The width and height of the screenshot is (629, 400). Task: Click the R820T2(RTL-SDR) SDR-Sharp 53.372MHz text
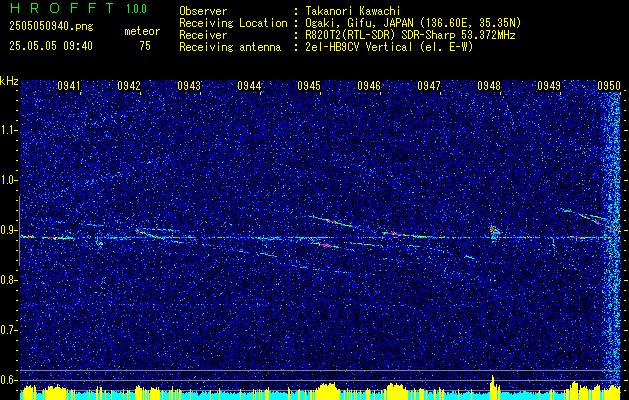click(409, 35)
